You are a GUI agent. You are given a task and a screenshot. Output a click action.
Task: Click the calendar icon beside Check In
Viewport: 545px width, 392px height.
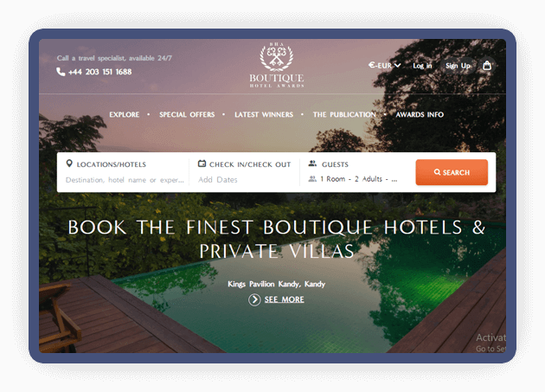pyautogui.click(x=202, y=164)
